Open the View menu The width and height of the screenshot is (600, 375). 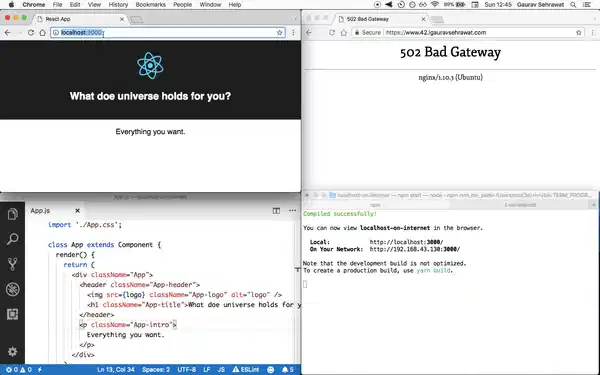click(x=94, y=5)
